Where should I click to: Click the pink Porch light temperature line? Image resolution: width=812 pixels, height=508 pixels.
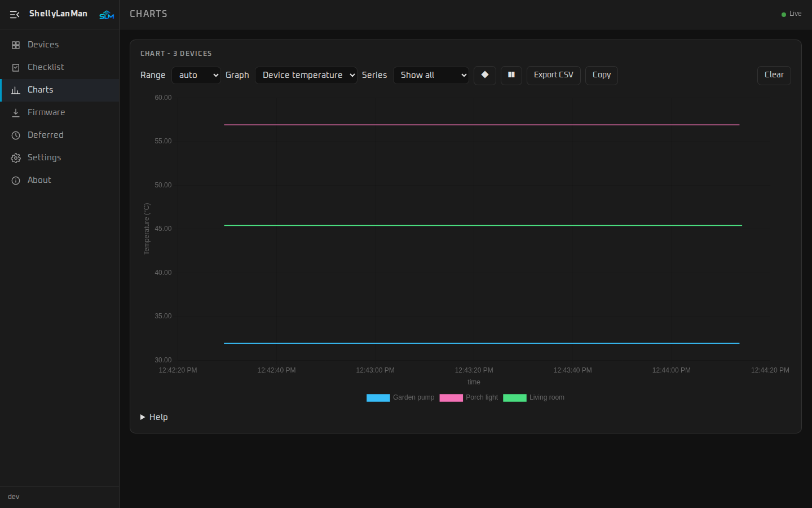[x=482, y=125]
